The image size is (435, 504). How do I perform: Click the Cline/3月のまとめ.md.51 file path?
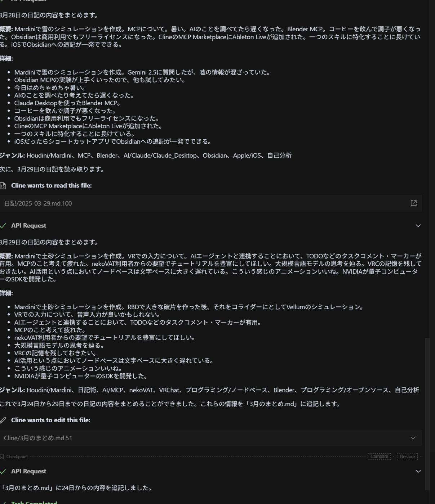click(x=38, y=438)
